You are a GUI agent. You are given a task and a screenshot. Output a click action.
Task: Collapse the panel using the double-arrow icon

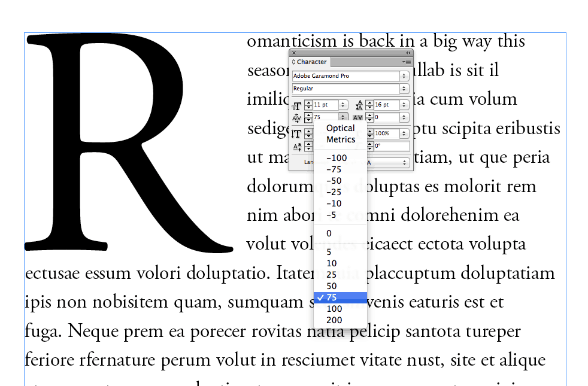click(x=407, y=53)
